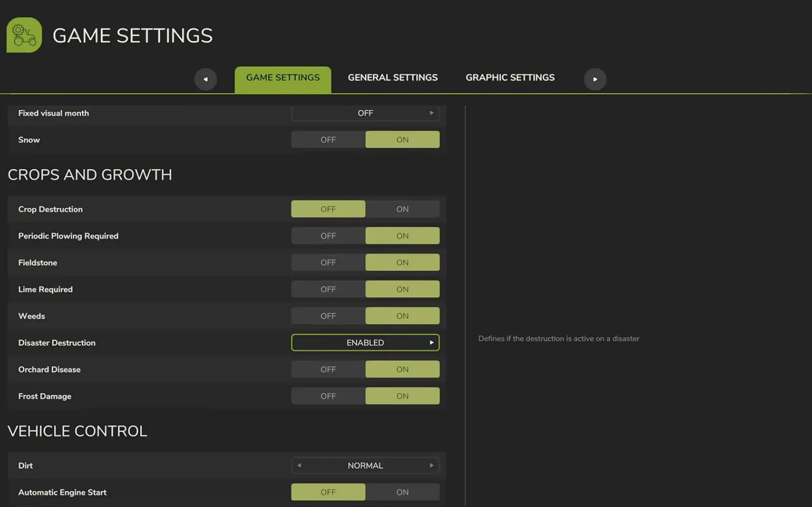Turn Orchard Disease off
Viewport: 812px width, 507px height.
(328, 369)
